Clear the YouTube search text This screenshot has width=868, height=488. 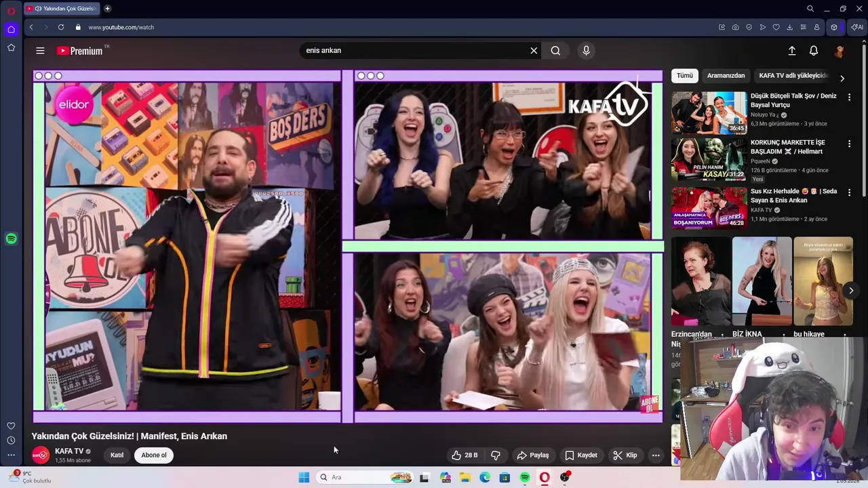click(534, 50)
